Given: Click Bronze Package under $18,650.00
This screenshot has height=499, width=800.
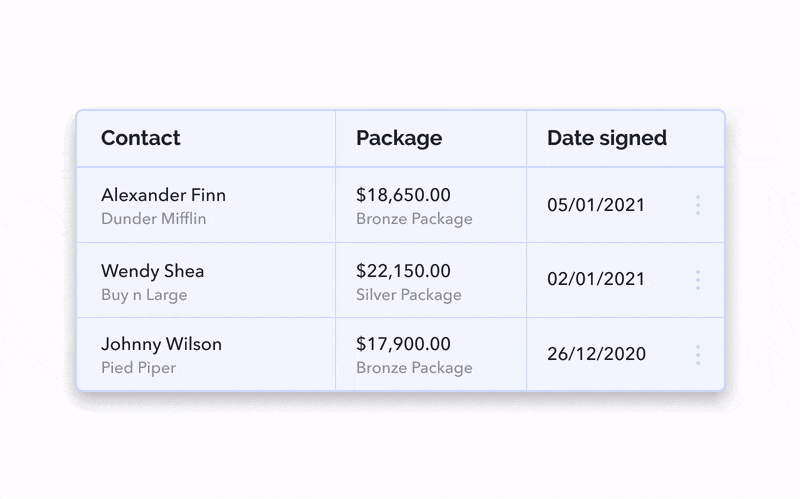Looking at the screenshot, I should point(414,219).
